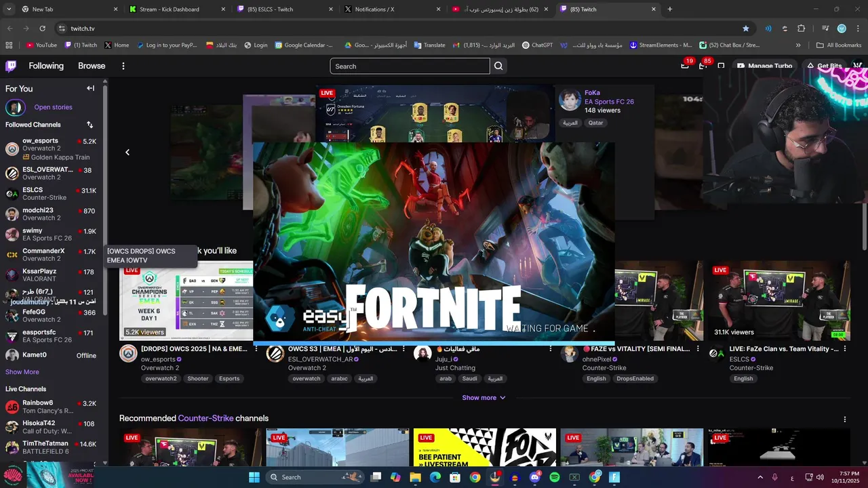
Task: Click the DropsEnabled tag on ohnePixel card
Action: [635, 379]
